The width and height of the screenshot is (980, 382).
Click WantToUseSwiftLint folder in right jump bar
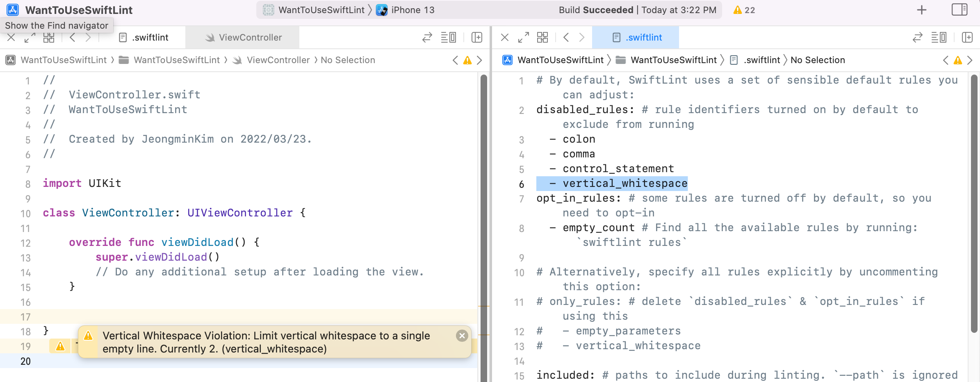click(666, 60)
